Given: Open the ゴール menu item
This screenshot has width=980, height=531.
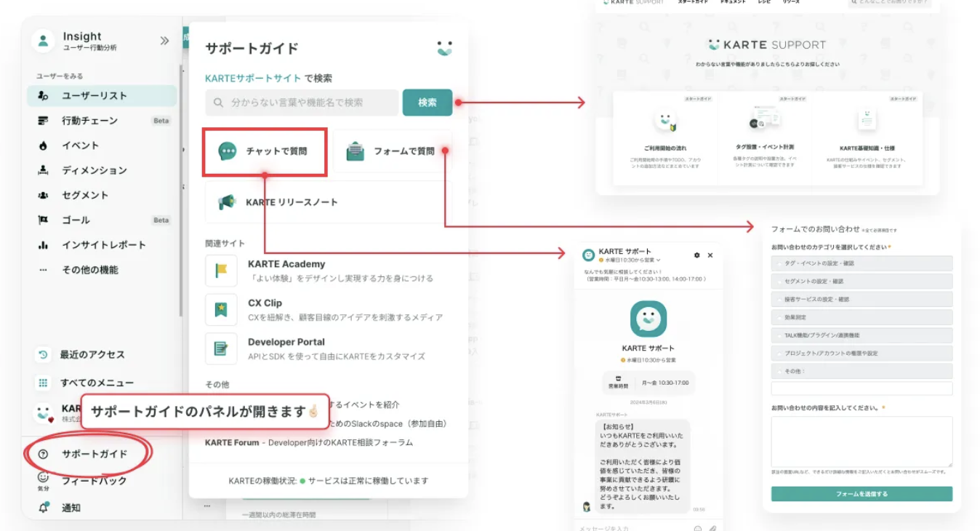Looking at the screenshot, I should click(76, 220).
